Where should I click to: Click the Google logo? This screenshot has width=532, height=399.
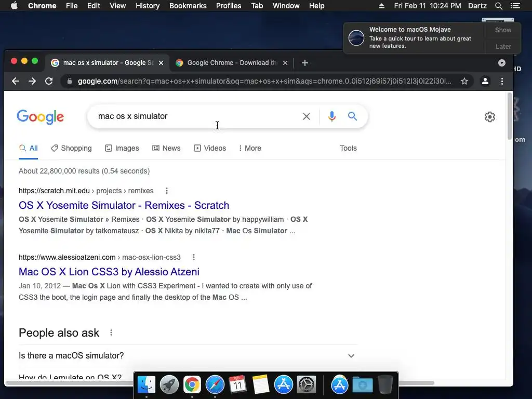pyautogui.click(x=41, y=117)
